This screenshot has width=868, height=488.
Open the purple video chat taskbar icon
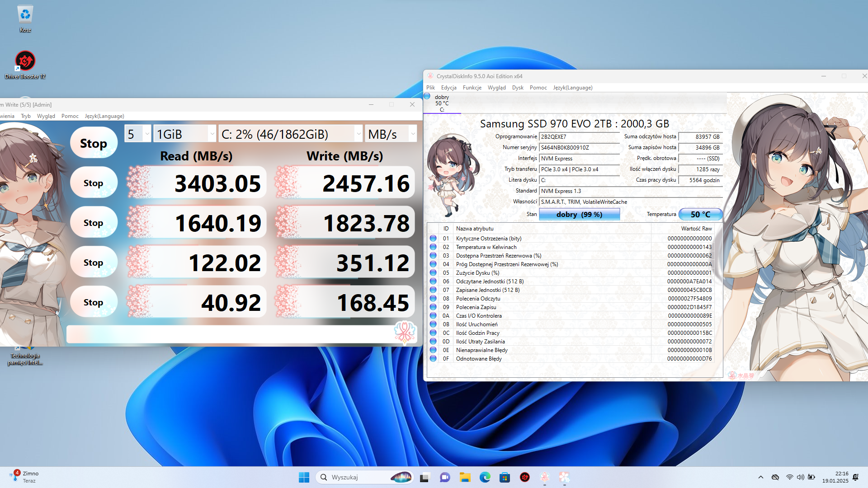(x=445, y=477)
